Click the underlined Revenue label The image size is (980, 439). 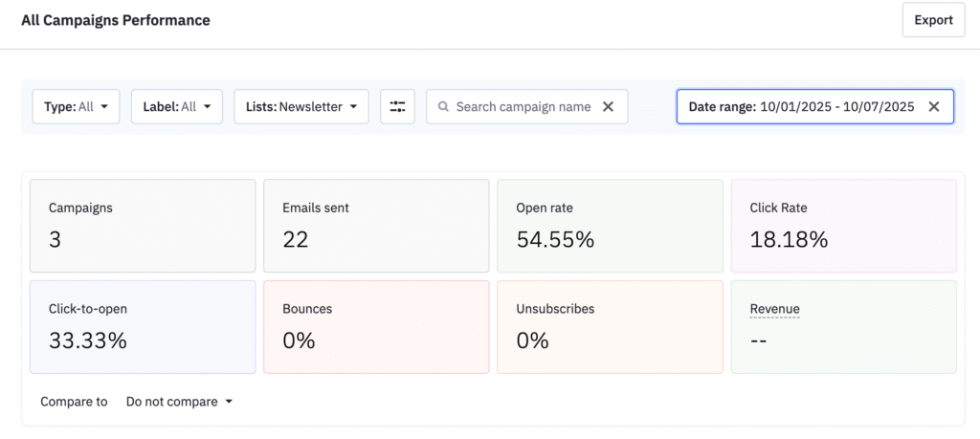[x=774, y=309]
